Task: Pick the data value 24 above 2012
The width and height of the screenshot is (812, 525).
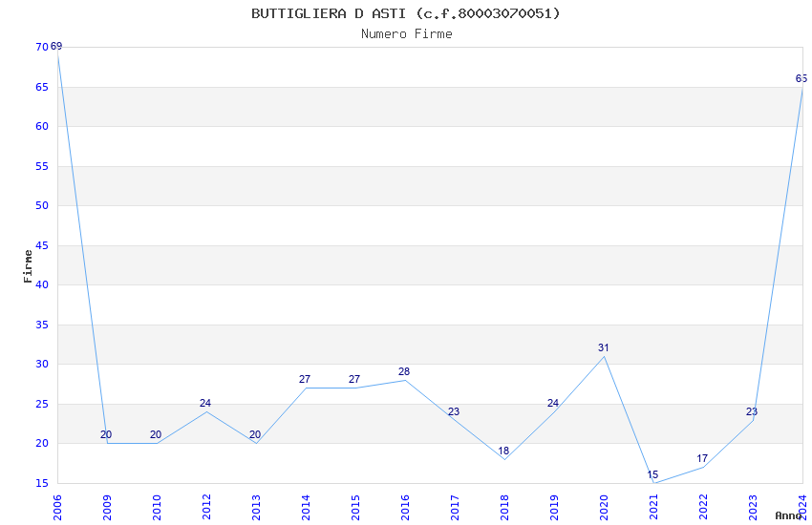Action: pyautogui.click(x=205, y=403)
